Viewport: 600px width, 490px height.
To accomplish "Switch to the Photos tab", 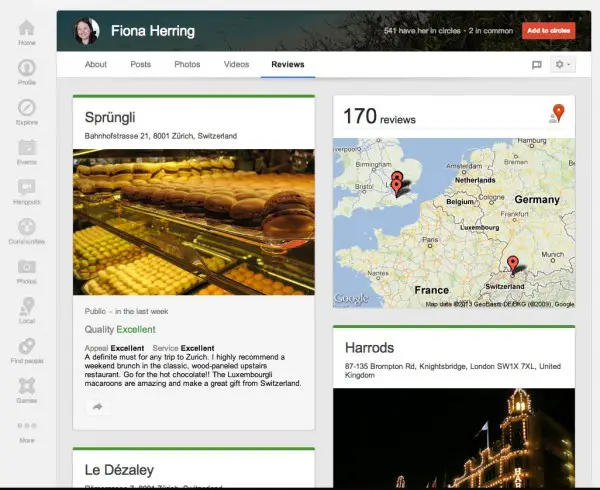I will tap(187, 64).
